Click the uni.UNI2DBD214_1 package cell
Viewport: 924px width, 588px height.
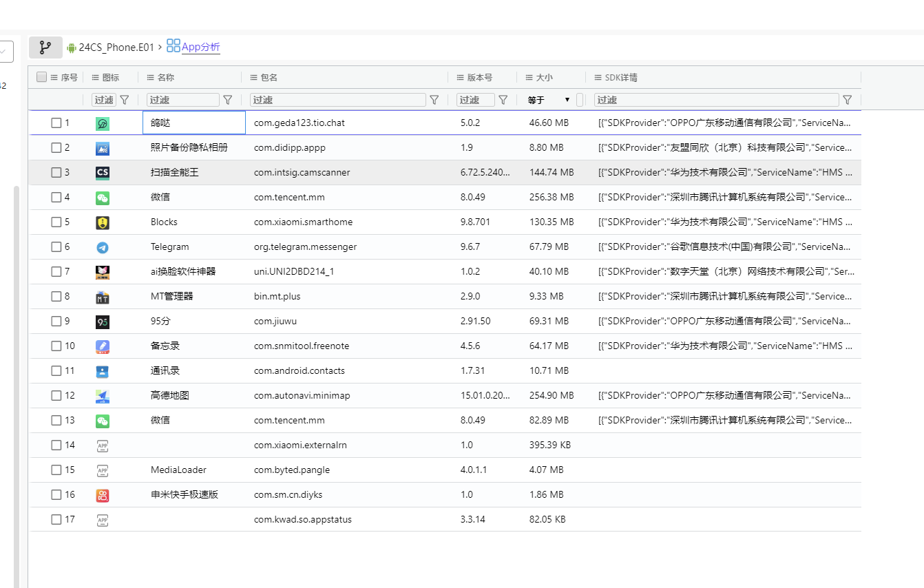pyautogui.click(x=348, y=271)
